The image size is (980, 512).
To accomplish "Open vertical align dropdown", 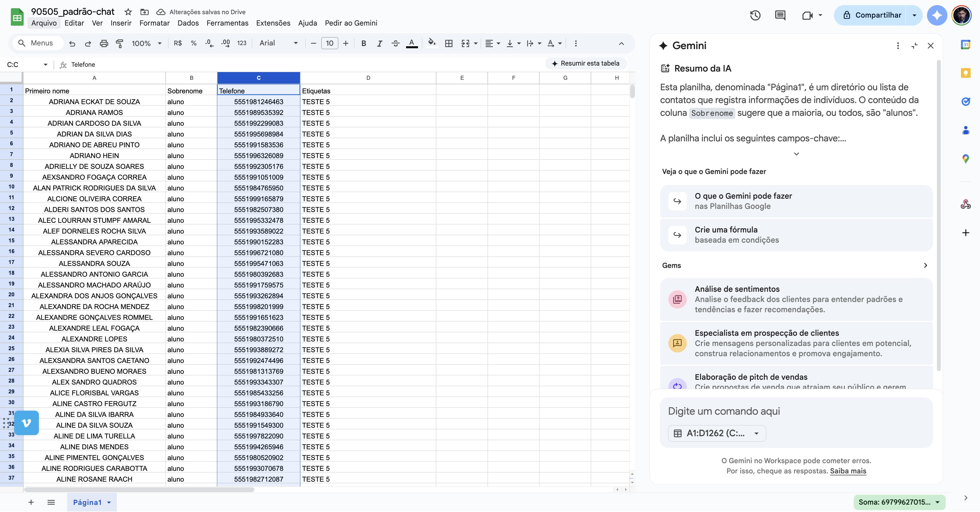I will pos(514,43).
